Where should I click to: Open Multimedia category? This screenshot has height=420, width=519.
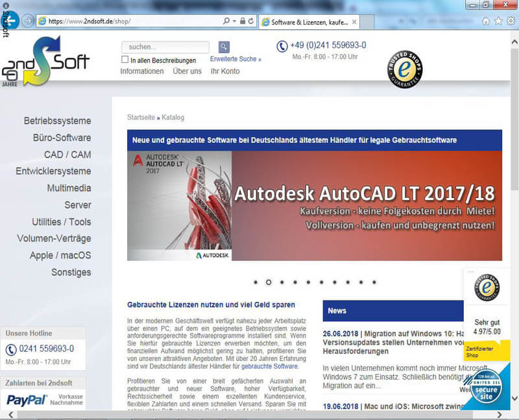(69, 188)
